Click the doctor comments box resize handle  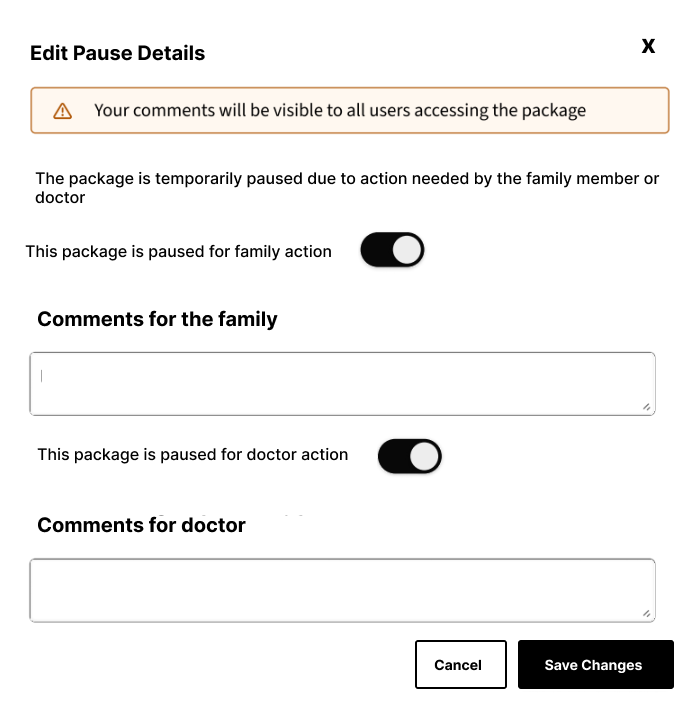pos(647,614)
